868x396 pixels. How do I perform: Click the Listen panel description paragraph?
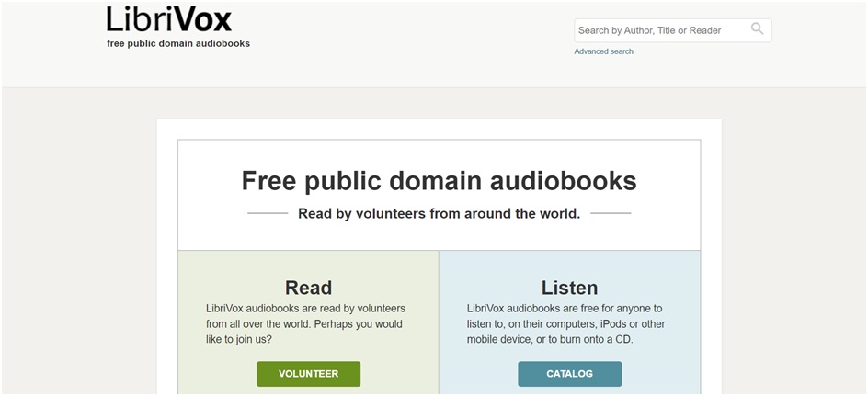[x=567, y=323]
